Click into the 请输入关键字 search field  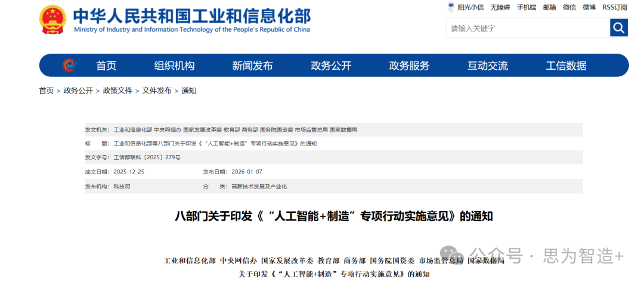click(x=527, y=28)
